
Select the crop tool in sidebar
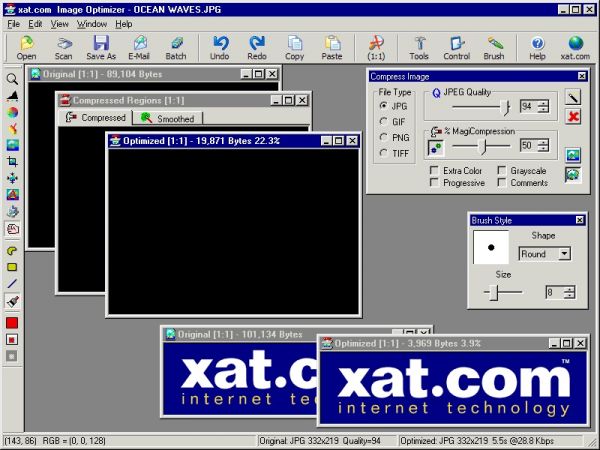(12, 161)
